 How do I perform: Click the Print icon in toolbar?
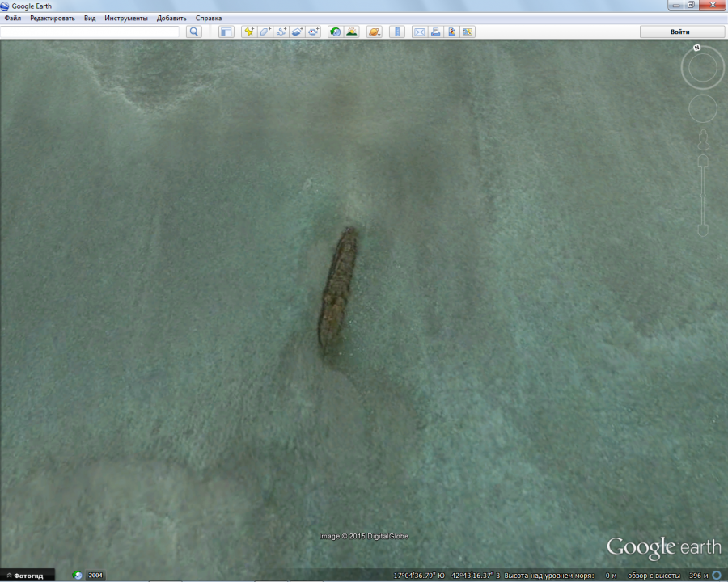pyautogui.click(x=435, y=32)
